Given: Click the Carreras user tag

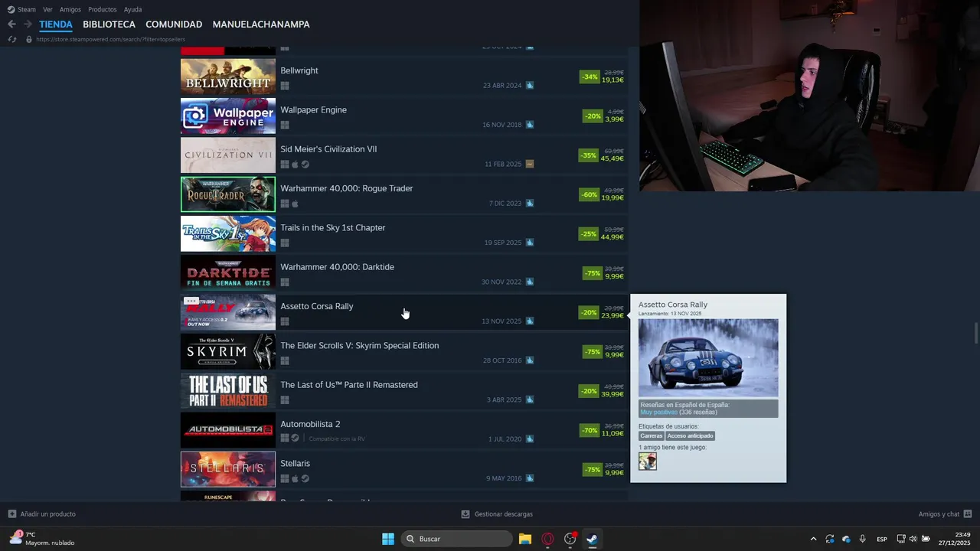Looking at the screenshot, I should 652,436.
